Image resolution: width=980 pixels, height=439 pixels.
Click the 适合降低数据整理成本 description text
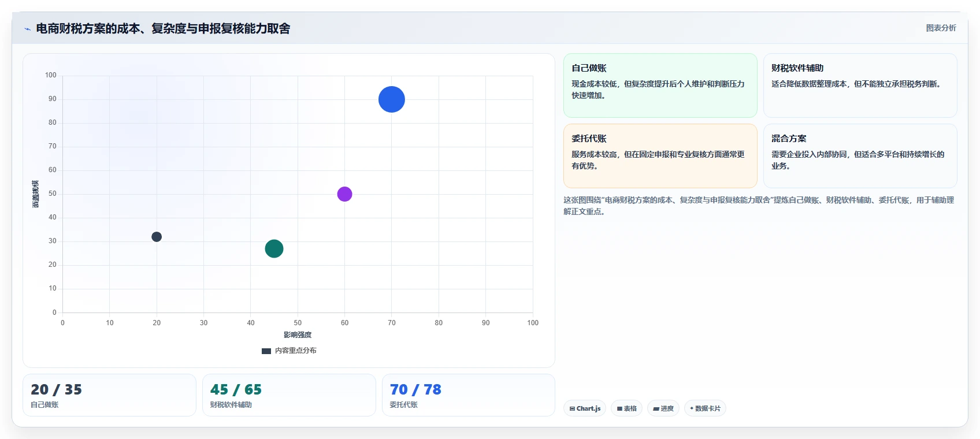click(x=859, y=84)
